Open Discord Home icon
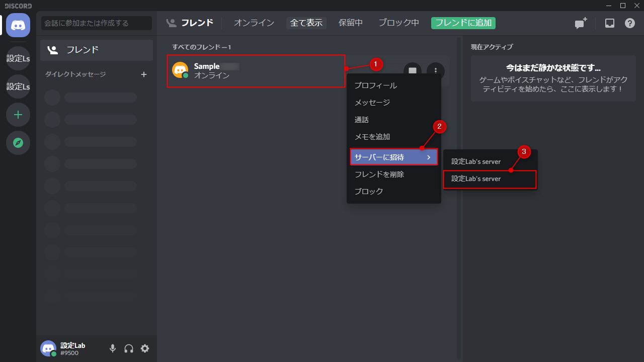Image resolution: width=644 pixels, height=362 pixels. point(18,25)
